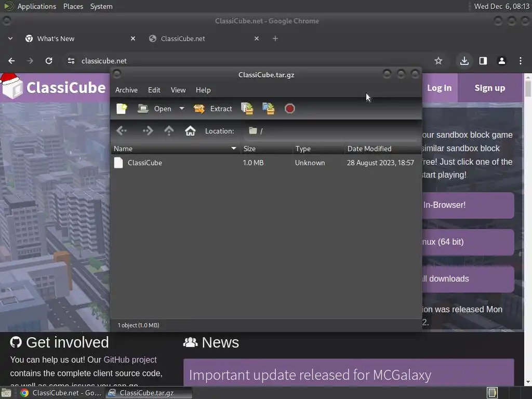Click the site information icon in address bar
The height and width of the screenshot is (399, 532).
pos(71,61)
